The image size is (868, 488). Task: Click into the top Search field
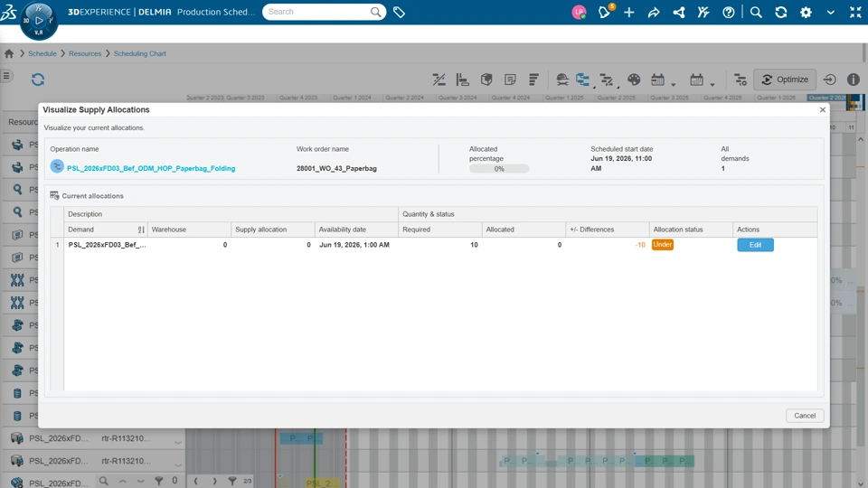pos(324,12)
